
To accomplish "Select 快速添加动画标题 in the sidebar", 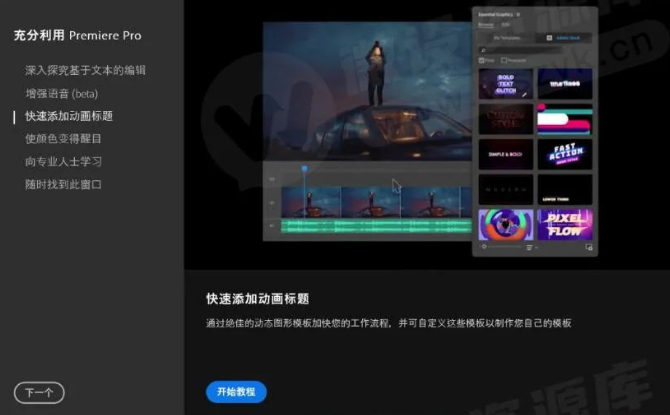I will click(69, 116).
